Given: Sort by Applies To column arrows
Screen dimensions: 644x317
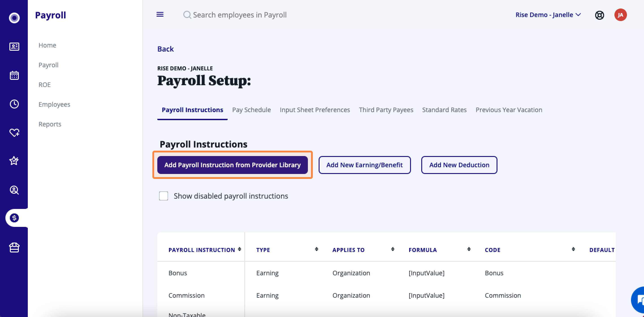Looking at the screenshot, I should click(x=393, y=249).
